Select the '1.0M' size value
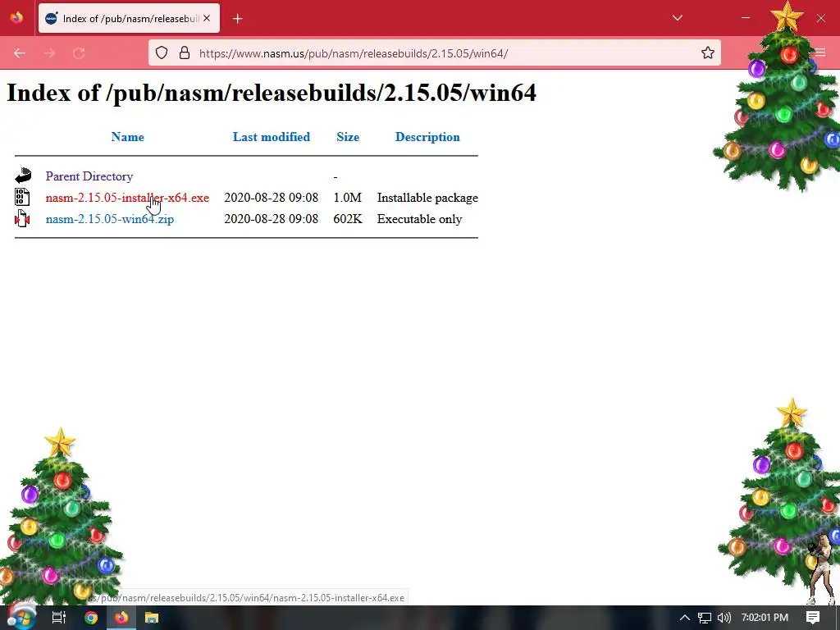The width and height of the screenshot is (840, 630). [x=348, y=198]
